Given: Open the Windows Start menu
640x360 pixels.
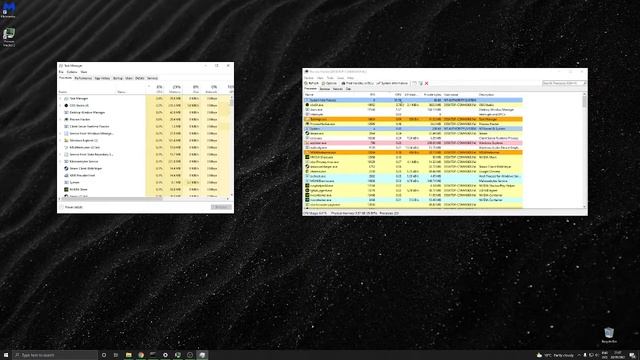Looking at the screenshot, I should tap(6, 355).
